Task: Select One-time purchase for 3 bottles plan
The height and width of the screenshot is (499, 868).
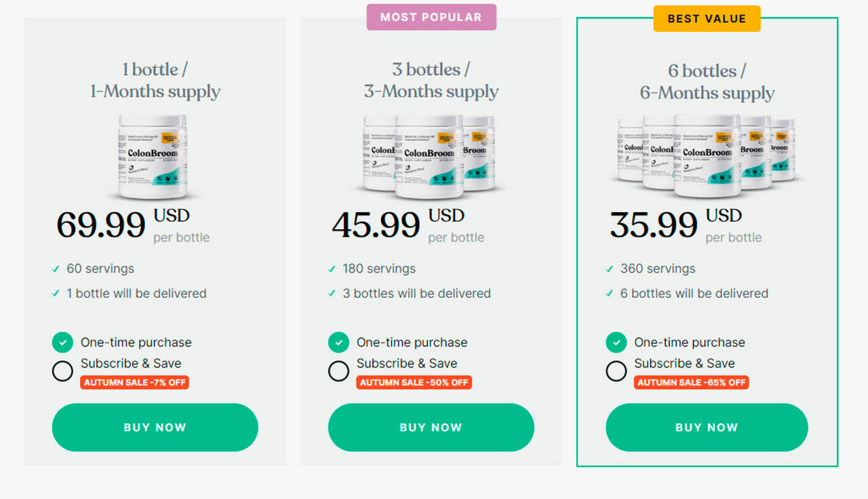Action: 338,342
